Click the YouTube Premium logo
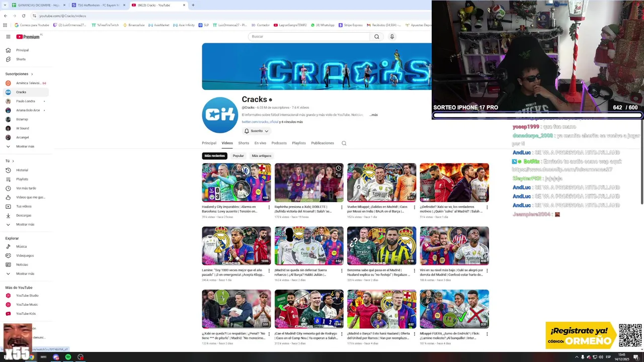 pos(29,37)
